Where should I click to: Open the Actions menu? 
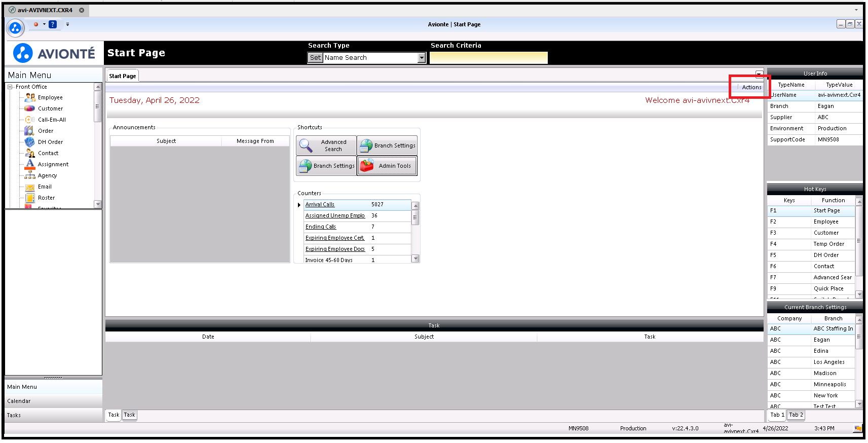coord(751,87)
